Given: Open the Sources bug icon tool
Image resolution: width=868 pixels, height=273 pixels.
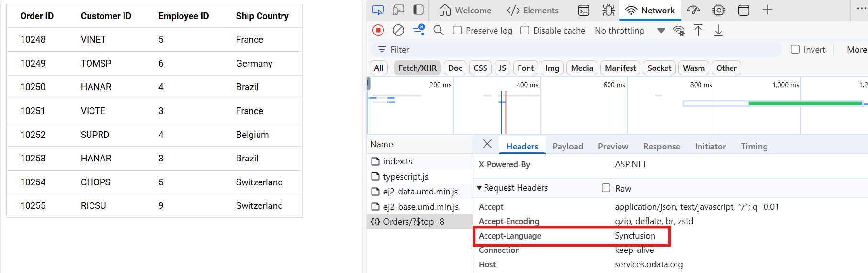Looking at the screenshot, I should (x=609, y=10).
